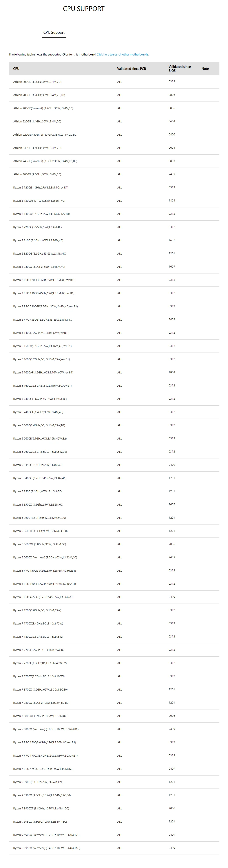This screenshot has width=228, height=868.
Task: Click the Validated since BIOS header
Action: (180, 69)
